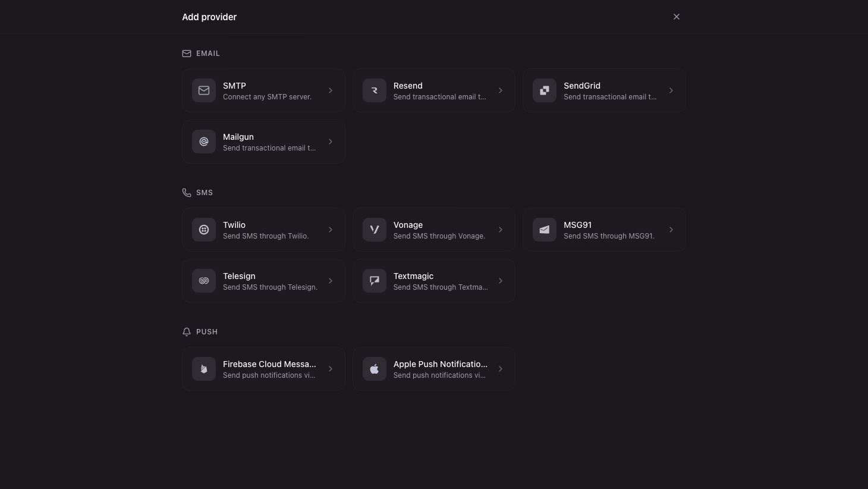This screenshot has height=489, width=868.
Task: Open the Textmagic card chevron arrow
Action: pyautogui.click(x=501, y=281)
